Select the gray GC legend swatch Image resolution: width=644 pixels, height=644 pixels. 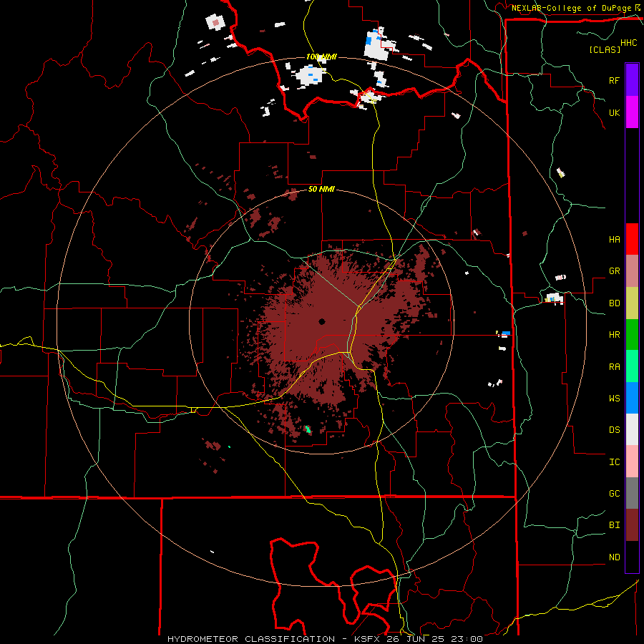pyautogui.click(x=632, y=493)
